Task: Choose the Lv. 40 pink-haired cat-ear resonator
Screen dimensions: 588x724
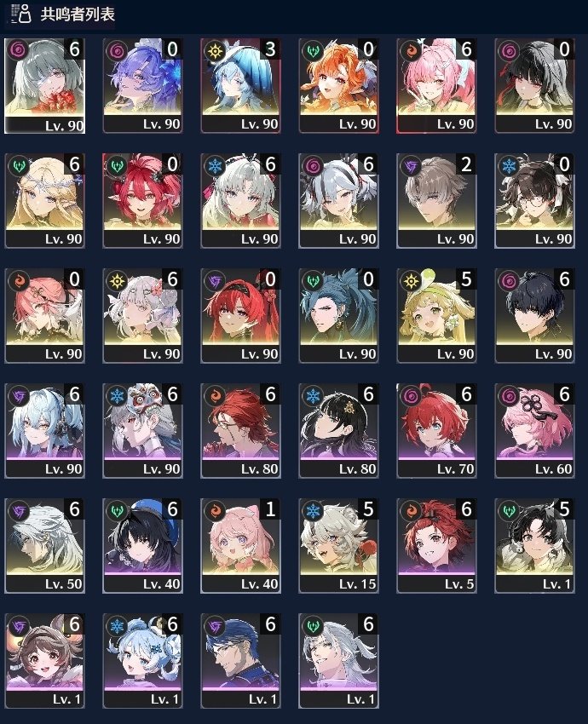Action: (240, 546)
